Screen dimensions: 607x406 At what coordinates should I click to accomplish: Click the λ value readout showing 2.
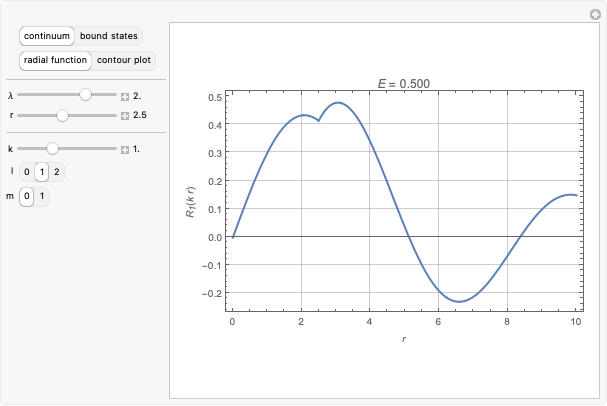point(138,97)
